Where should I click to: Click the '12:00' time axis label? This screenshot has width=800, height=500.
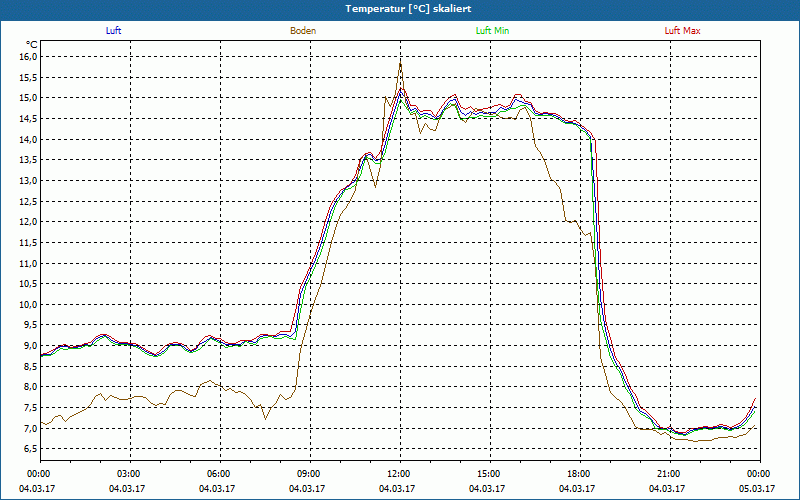399,474
